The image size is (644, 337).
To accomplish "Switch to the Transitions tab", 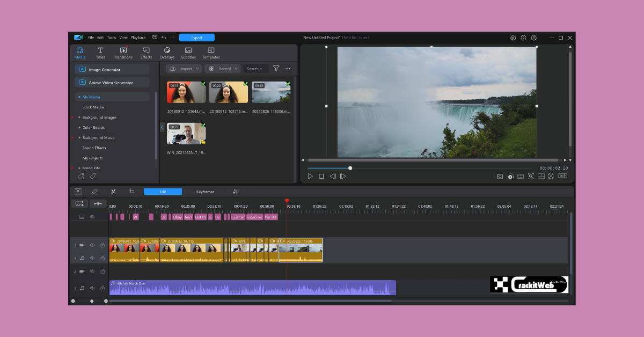I will pos(123,52).
